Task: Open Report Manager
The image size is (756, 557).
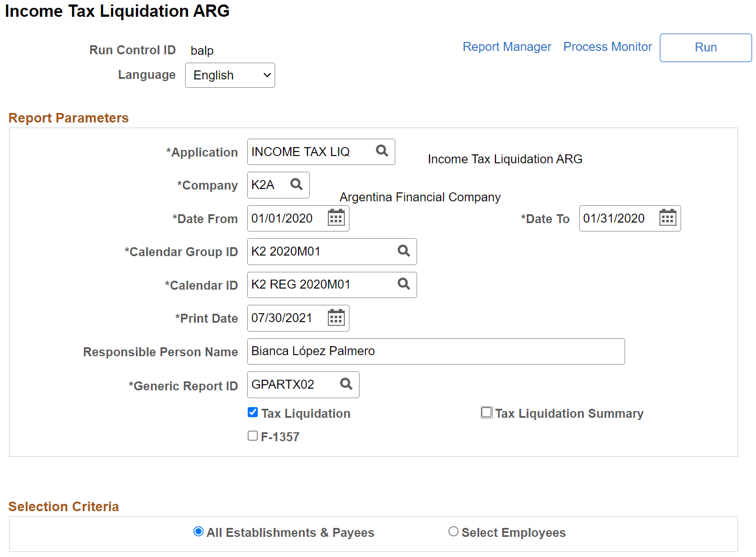Action: [507, 46]
